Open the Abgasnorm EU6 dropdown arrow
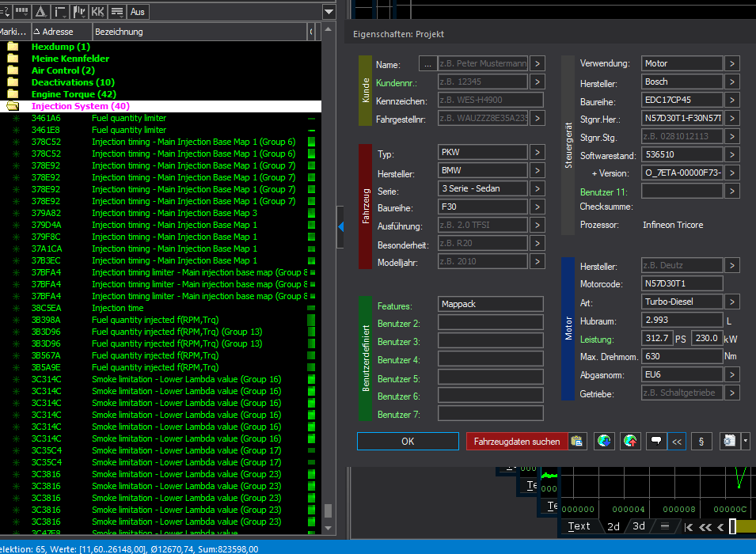756x554 pixels. [732, 374]
